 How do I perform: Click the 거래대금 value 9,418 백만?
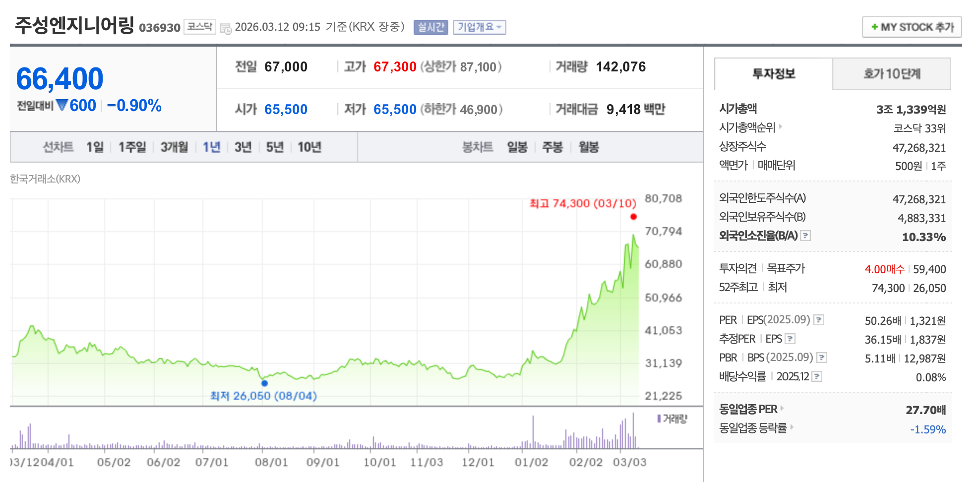(x=636, y=110)
